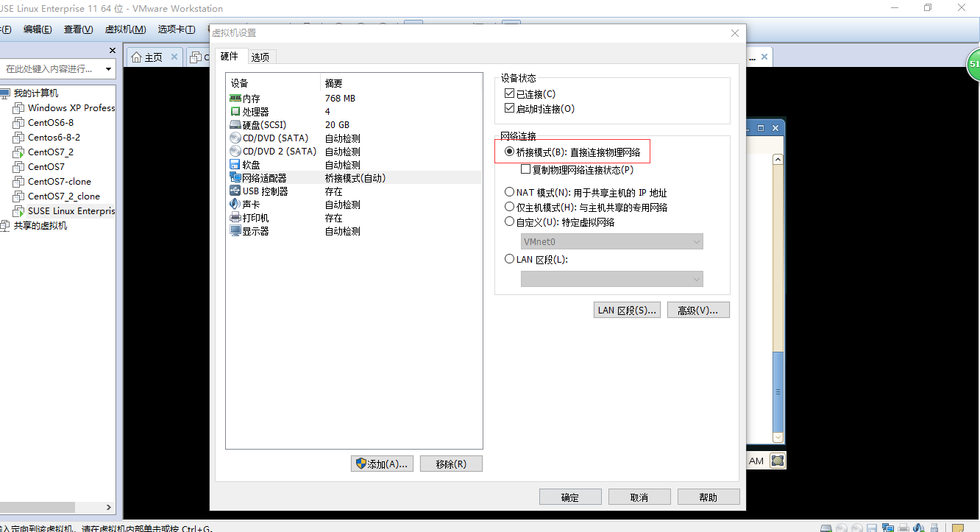
Task: Open the 虚拟机(M) menu
Action: pyautogui.click(x=125, y=29)
